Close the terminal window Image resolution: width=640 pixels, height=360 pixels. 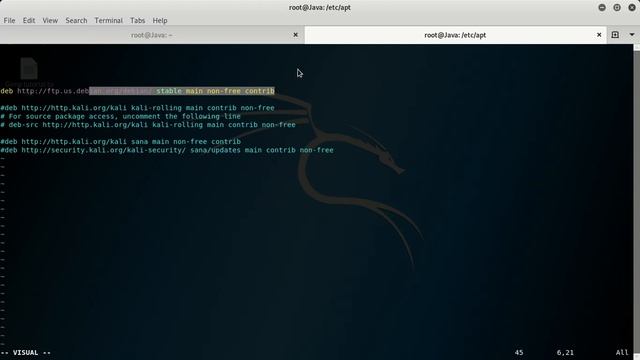tap(632, 7)
